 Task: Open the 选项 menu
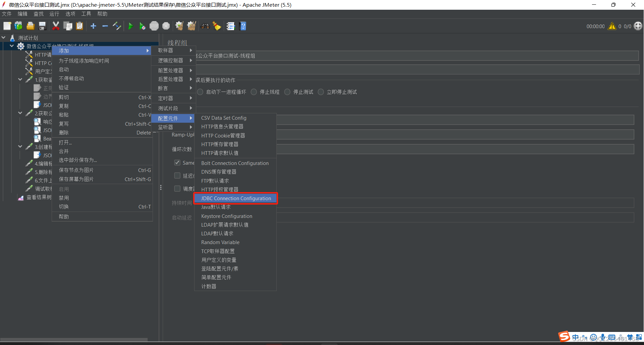coord(70,14)
